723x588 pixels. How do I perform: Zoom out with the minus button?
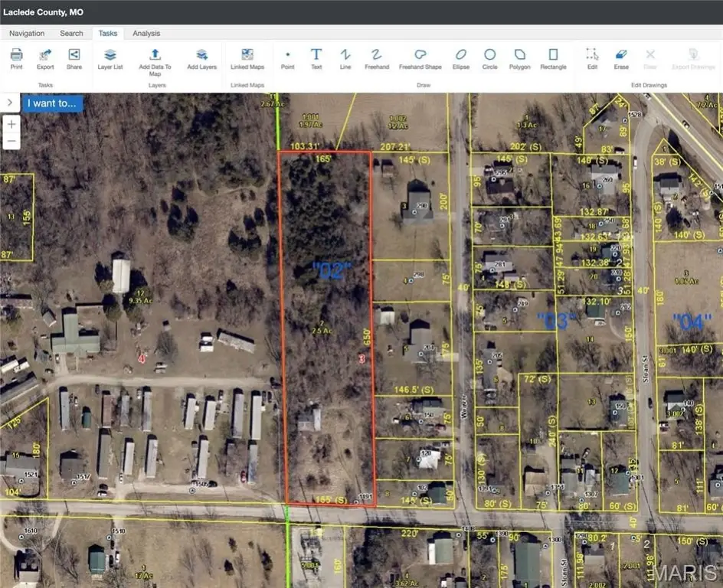(x=11, y=141)
